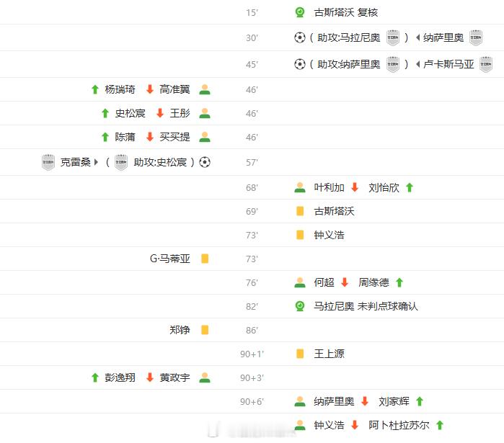Click the yellow card icon beside G·马蒂亚
The height and width of the screenshot is (443, 504).
205,259
